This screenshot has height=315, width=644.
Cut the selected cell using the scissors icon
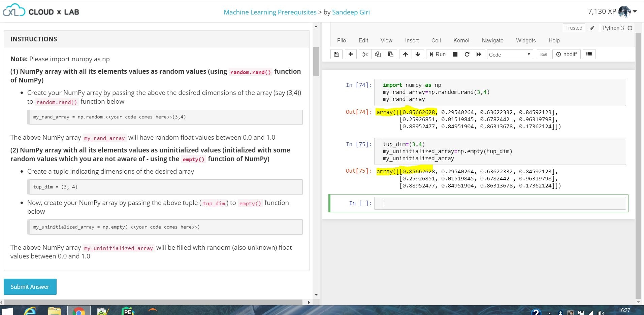[x=365, y=54]
